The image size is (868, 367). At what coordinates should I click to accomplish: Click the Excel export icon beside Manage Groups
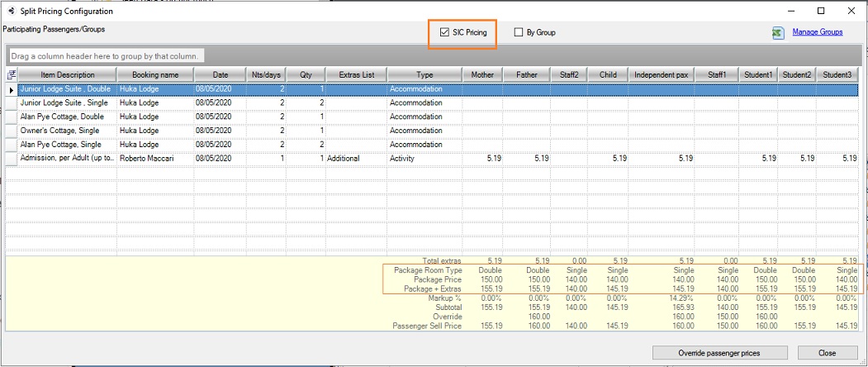[777, 33]
